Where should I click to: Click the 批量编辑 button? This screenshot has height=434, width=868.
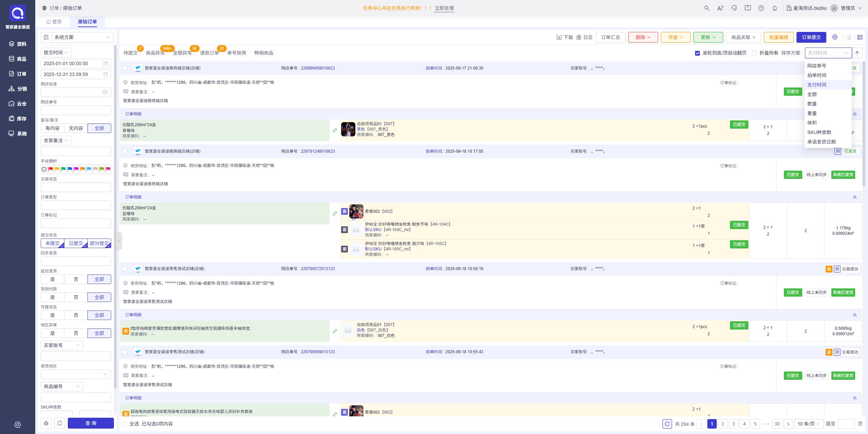pyautogui.click(x=778, y=37)
